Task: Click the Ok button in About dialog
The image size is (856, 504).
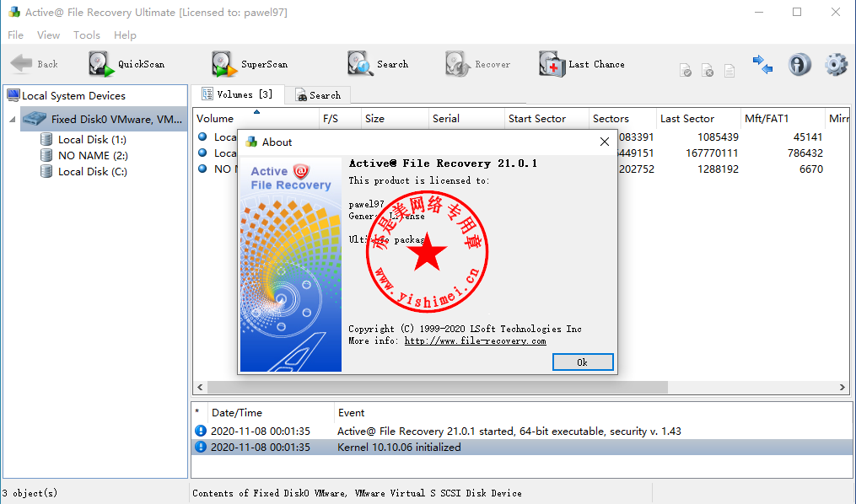Action: (x=583, y=362)
